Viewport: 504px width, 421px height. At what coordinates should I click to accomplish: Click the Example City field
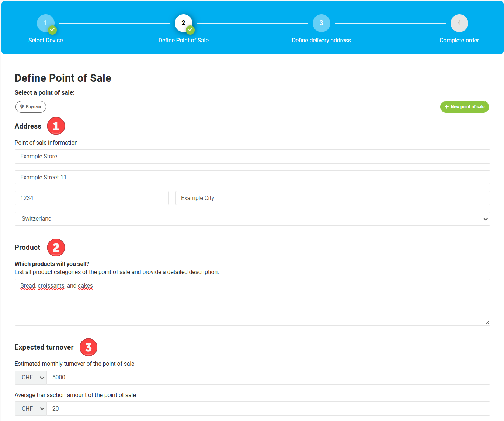click(x=333, y=198)
